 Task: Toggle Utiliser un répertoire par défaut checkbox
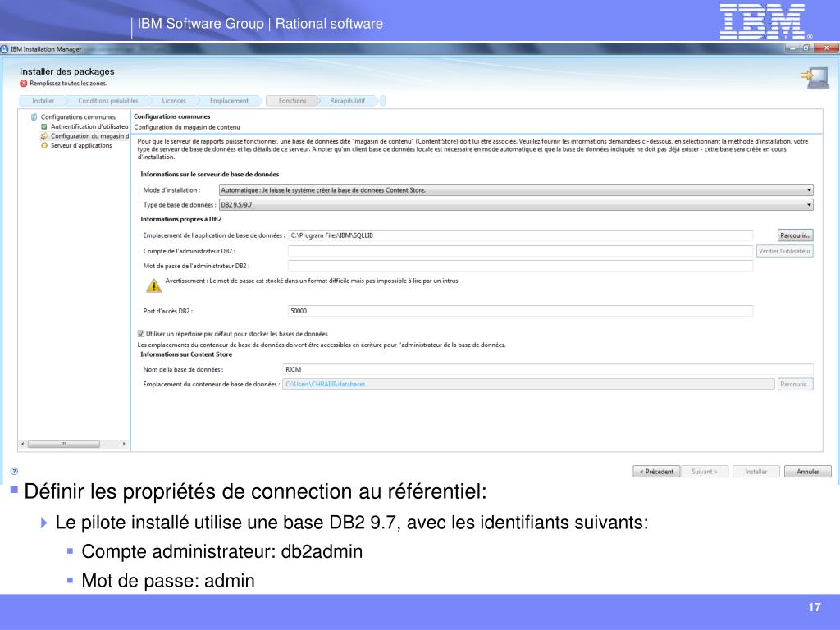[141, 333]
